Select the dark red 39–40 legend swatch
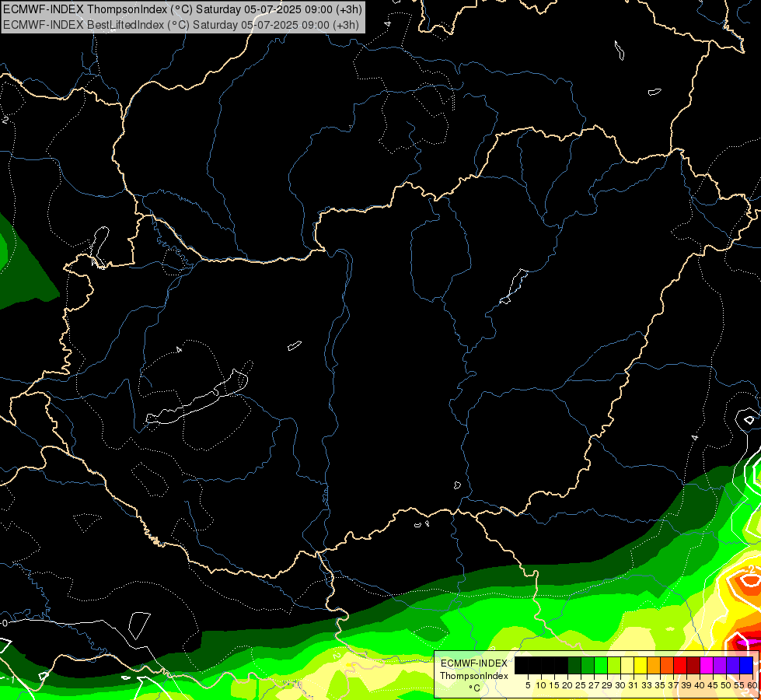This screenshot has height=700, width=761. click(693, 665)
